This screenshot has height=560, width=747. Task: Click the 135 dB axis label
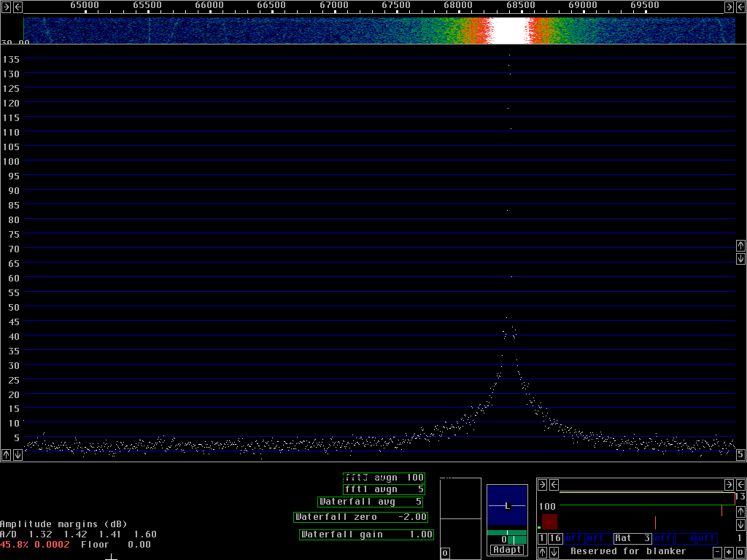[x=10, y=60]
